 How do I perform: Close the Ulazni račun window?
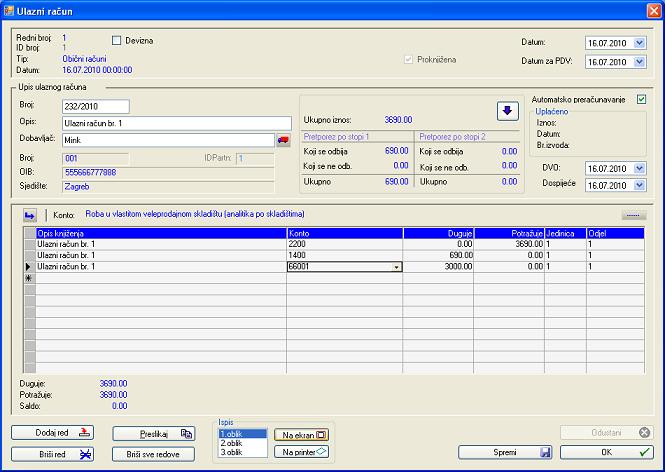[654, 11]
